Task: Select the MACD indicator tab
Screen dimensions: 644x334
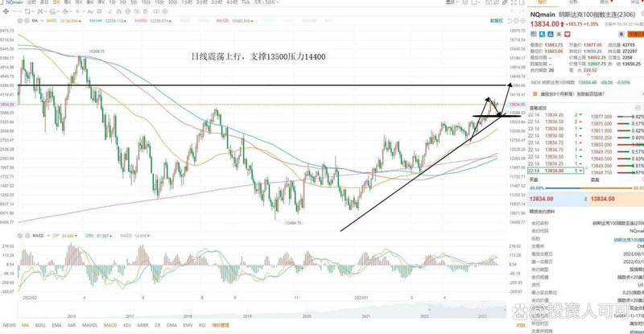Action: pos(109,326)
